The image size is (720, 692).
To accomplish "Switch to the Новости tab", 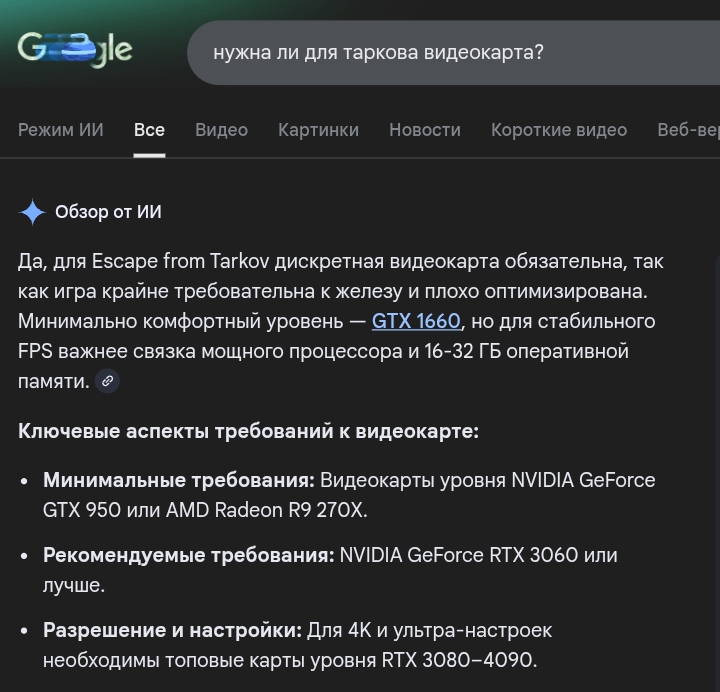I will (x=425, y=130).
